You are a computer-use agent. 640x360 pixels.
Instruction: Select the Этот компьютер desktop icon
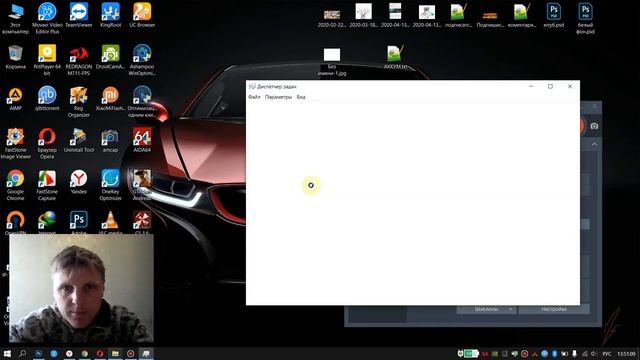pyautogui.click(x=16, y=18)
